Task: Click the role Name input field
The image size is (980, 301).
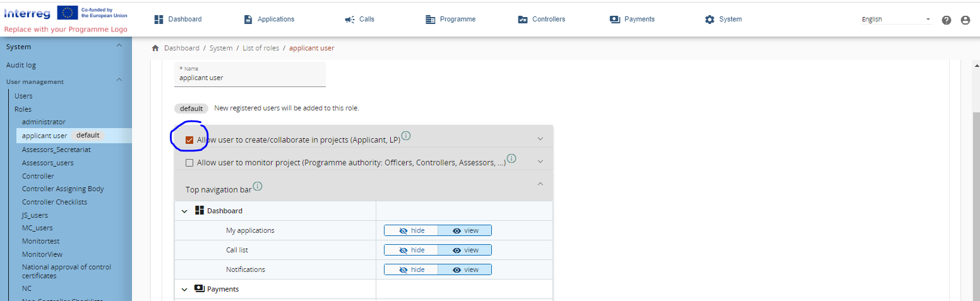Action: pos(250,78)
